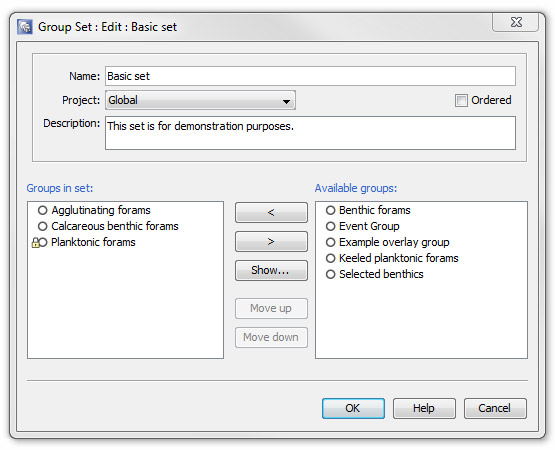This screenshot has height=450, width=555.
Task: Enable the Ordered checkbox
Action: tap(461, 101)
